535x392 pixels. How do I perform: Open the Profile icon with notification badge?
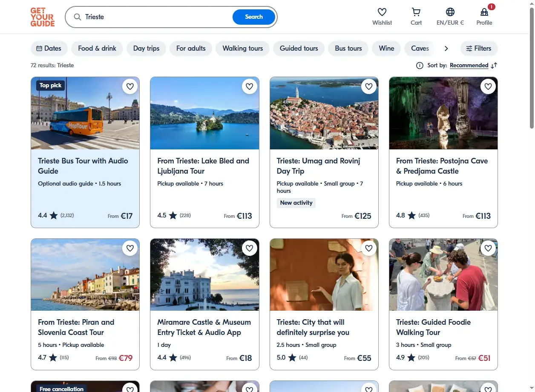[484, 12]
